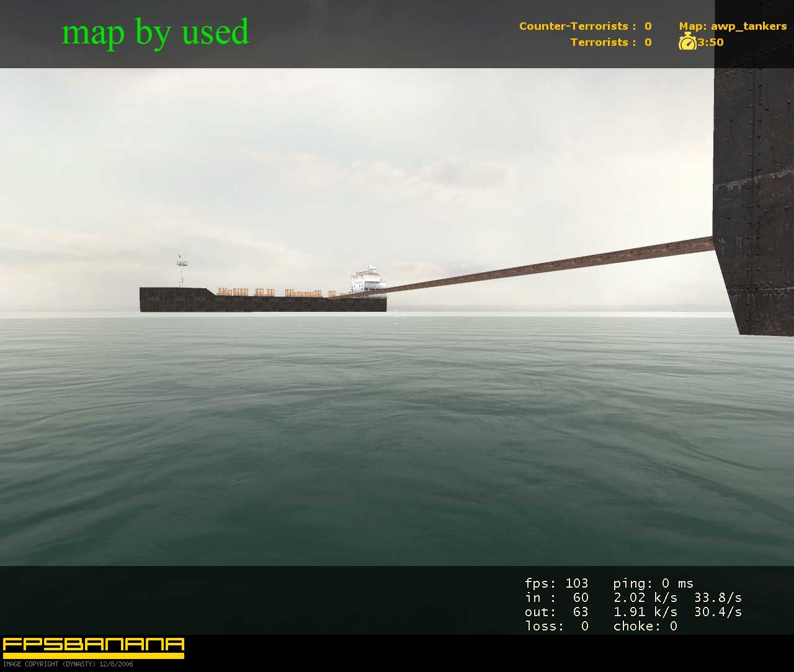Click the FPSBANANA logo

pyautogui.click(x=94, y=648)
